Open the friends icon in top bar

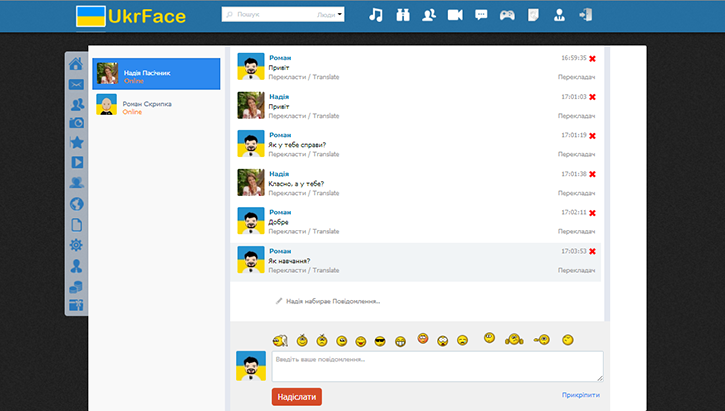click(429, 15)
